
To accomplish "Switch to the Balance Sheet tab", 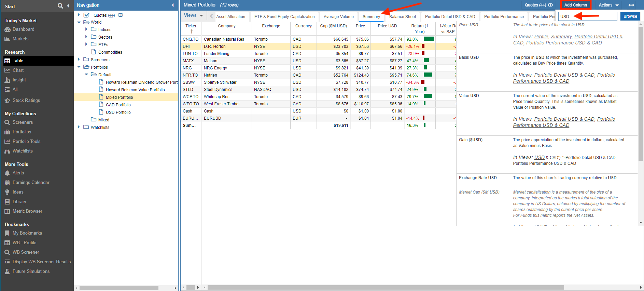I will 403,17.
